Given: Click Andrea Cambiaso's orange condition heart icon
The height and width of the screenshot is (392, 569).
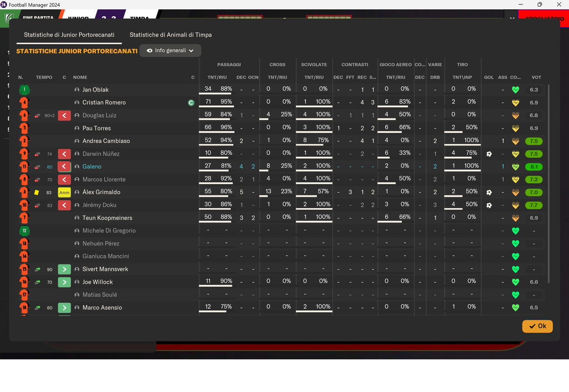Looking at the screenshot, I should pyautogui.click(x=515, y=141).
